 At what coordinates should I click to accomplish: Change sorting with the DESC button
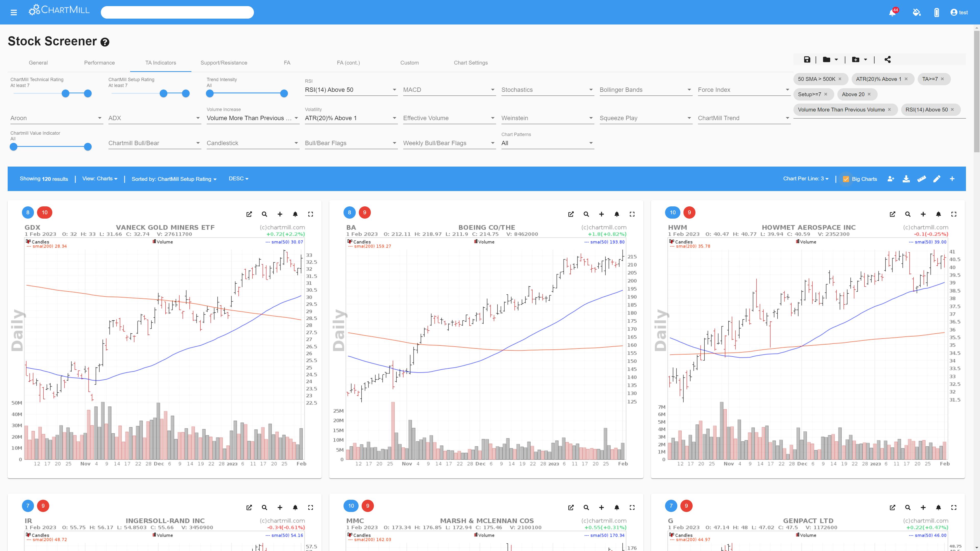pos(239,179)
